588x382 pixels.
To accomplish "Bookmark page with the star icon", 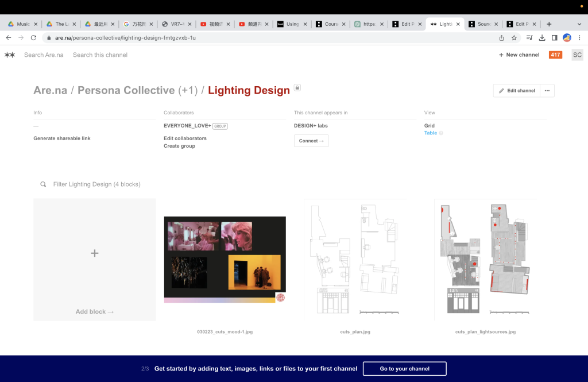I will click(514, 37).
